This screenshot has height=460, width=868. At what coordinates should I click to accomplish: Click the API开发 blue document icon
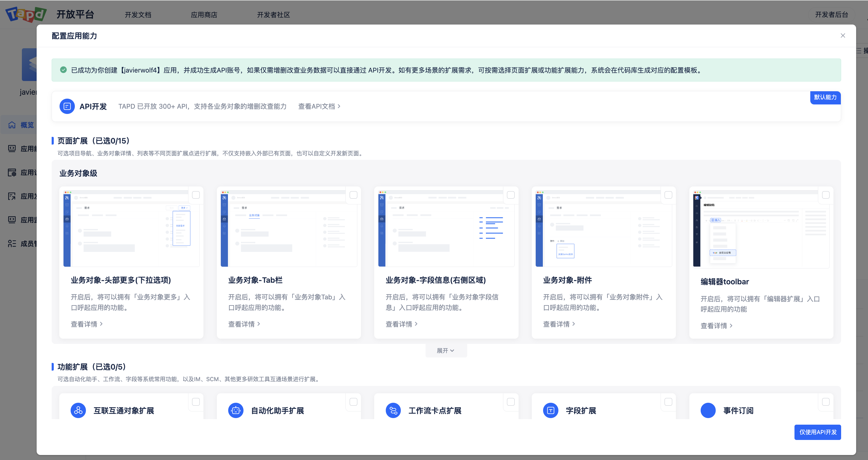click(67, 106)
